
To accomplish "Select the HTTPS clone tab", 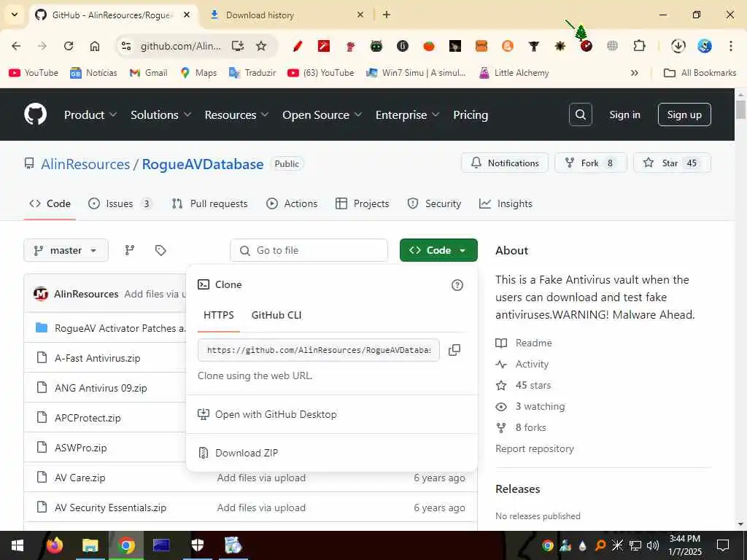I will coord(219,315).
